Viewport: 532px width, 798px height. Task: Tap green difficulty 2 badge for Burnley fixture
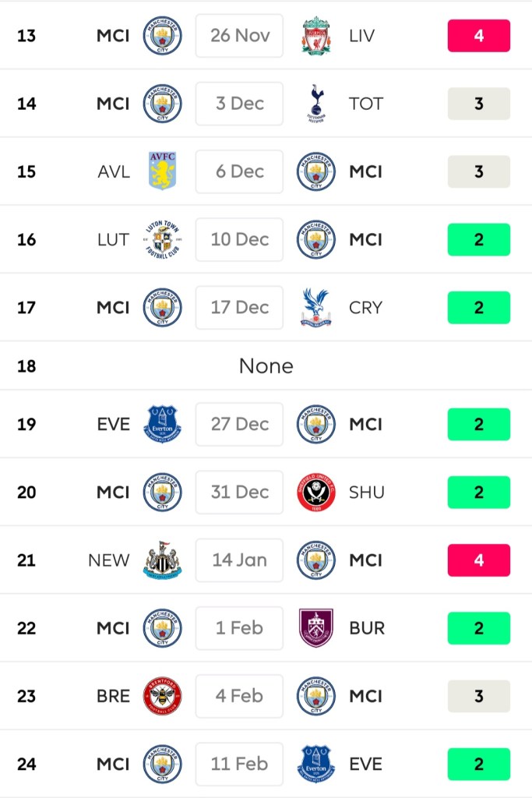tap(478, 627)
